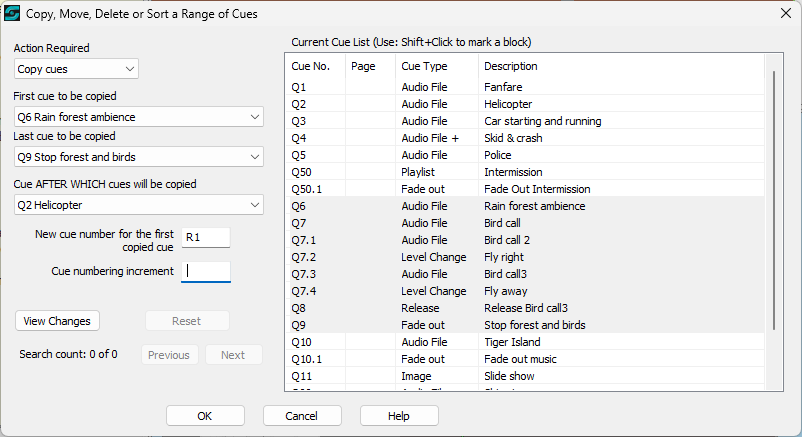The width and height of the screenshot is (802, 437).
Task: Select the Release Bird call3 cue
Action: click(x=525, y=308)
